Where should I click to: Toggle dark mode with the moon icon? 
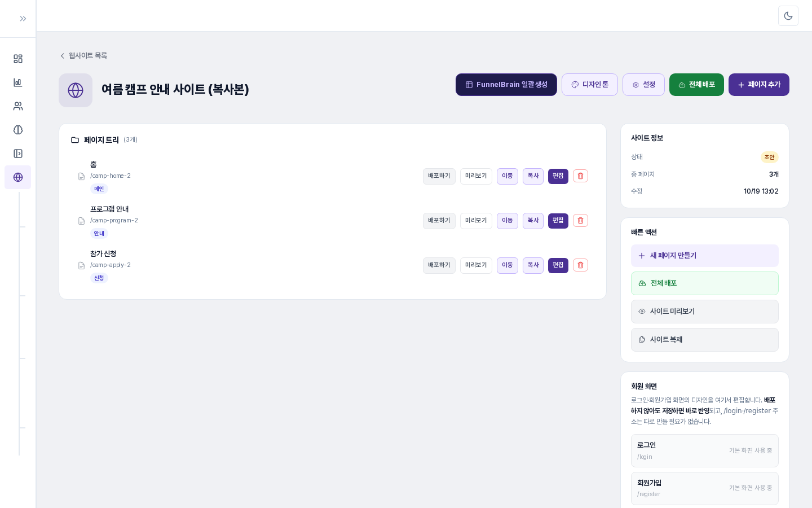788,16
